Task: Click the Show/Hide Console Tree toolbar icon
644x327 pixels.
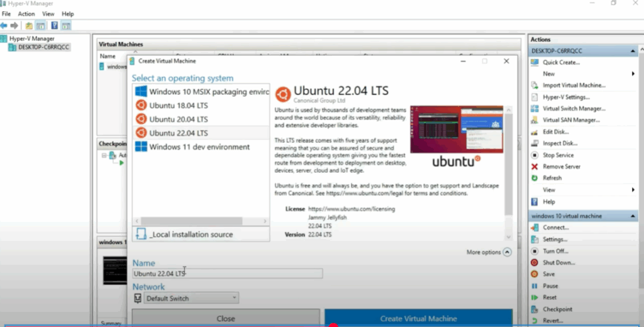Action: (41, 26)
